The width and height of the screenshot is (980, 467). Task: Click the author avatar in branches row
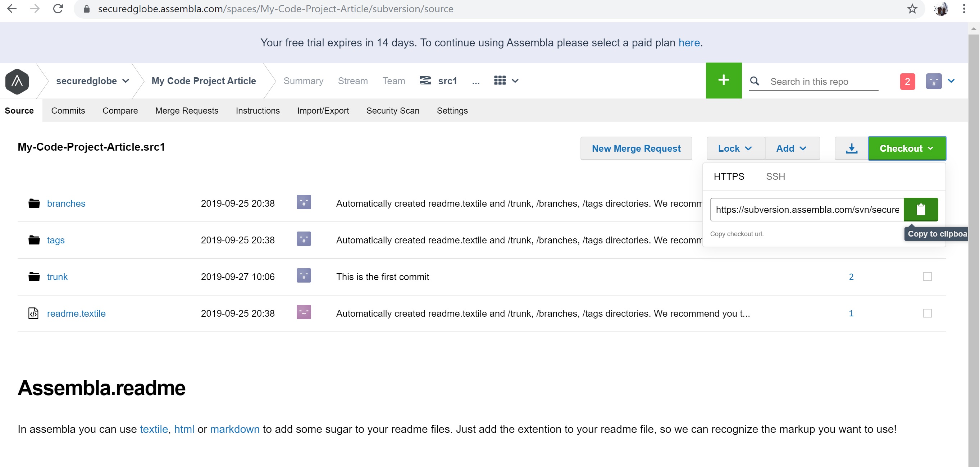click(304, 202)
